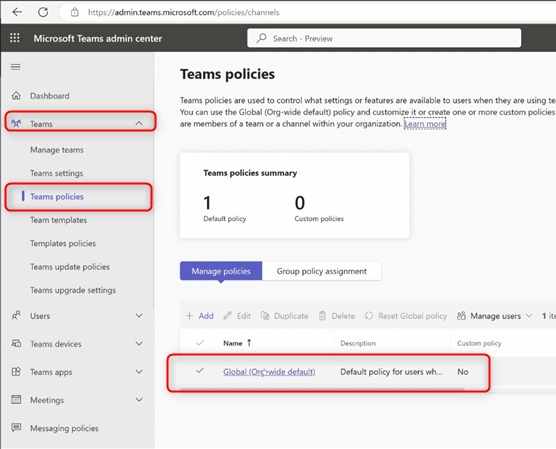Image resolution: width=556 pixels, height=449 pixels.
Task: Click the Description column header
Action: pos(358,343)
